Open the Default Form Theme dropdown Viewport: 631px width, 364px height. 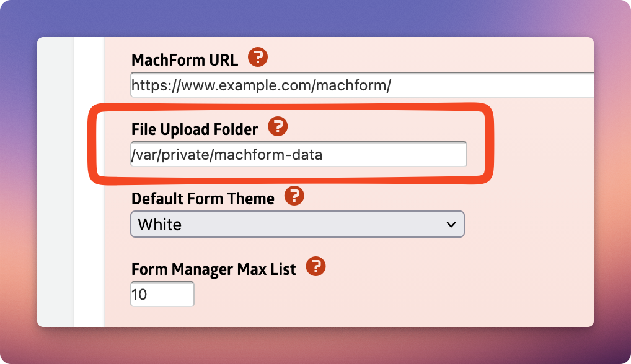[298, 224]
